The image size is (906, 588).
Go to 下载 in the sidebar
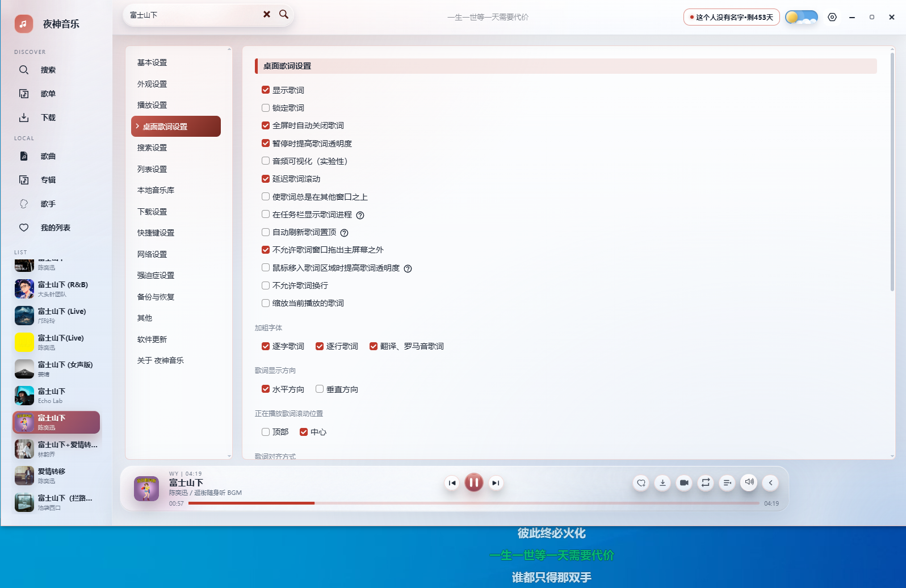coord(48,117)
